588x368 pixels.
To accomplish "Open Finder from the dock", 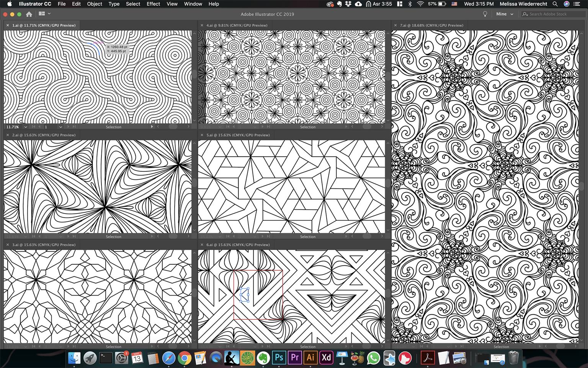I will [74, 358].
